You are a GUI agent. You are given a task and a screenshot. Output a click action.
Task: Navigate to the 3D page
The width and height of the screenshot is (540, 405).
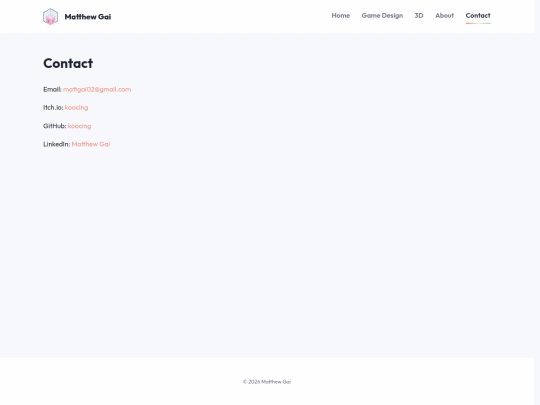419,15
